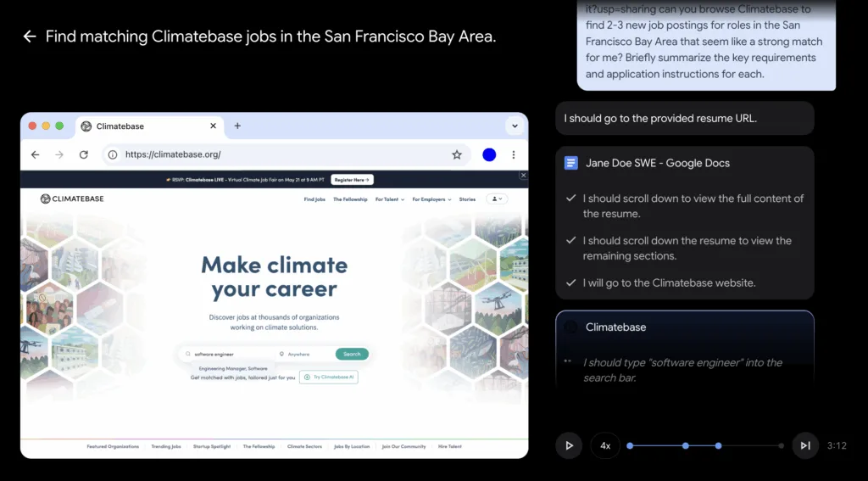Open Startup Spotlight footer link

tap(212, 446)
